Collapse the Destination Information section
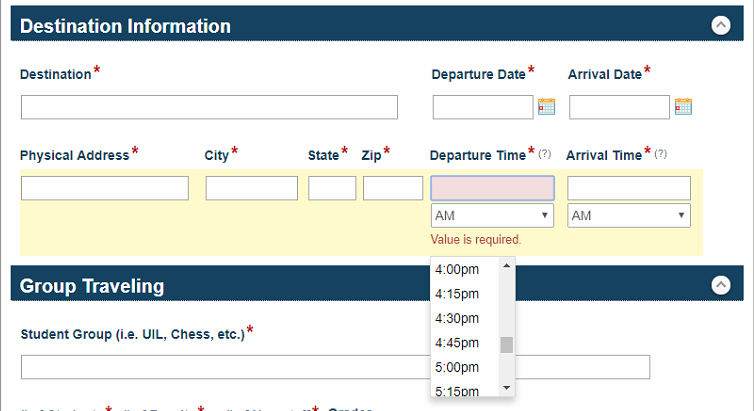This screenshot has height=411, width=754. (x=720, y=25)
